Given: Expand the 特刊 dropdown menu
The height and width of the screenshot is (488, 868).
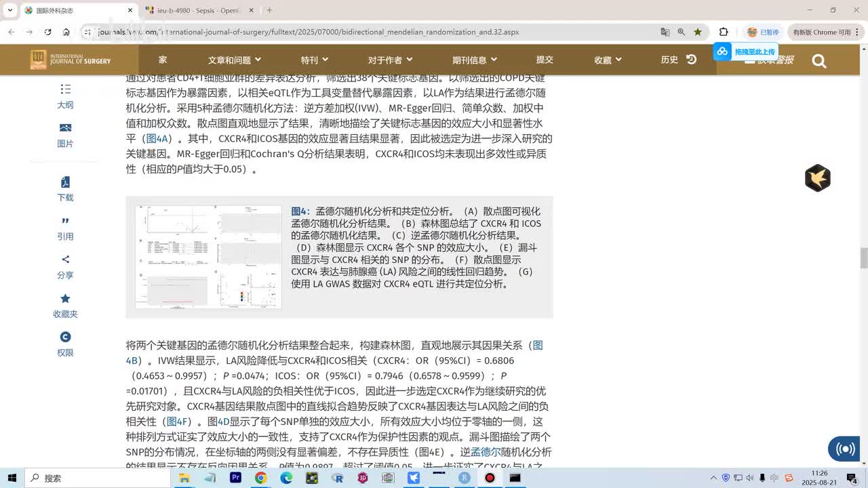Looking at the screenshot, I should [x=315, y=60].
